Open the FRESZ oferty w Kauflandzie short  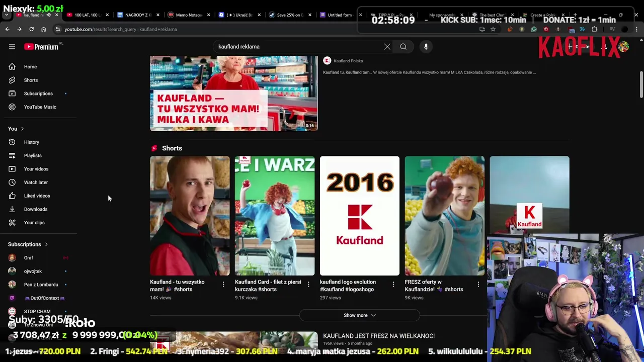coord(445,216)
